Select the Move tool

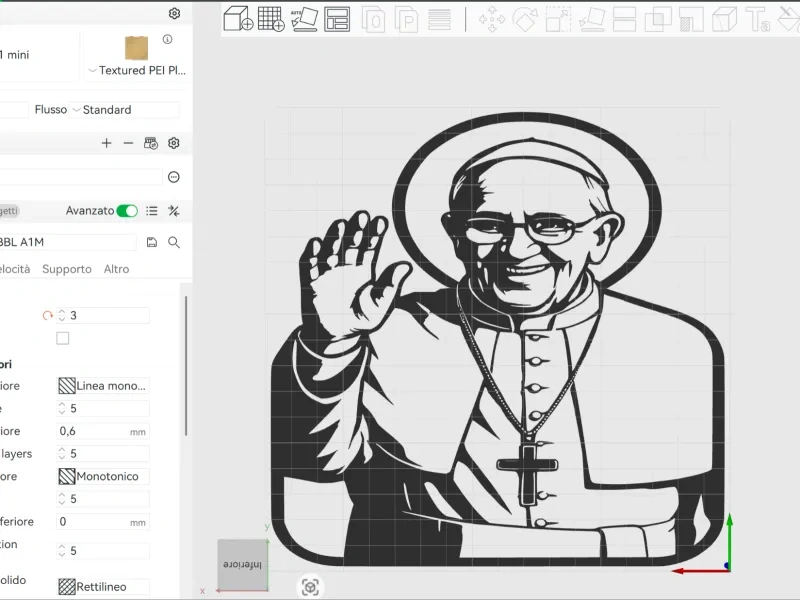click(492, 20)
